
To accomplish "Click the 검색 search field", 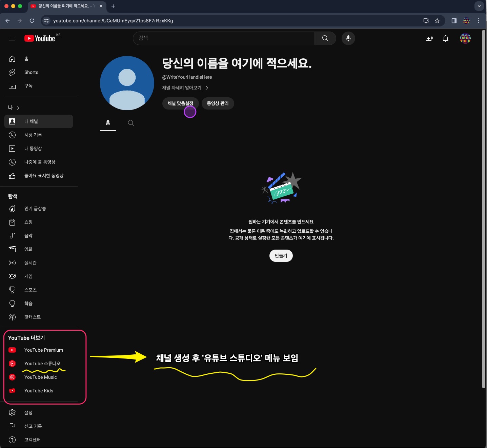I will tap(224, 38).
